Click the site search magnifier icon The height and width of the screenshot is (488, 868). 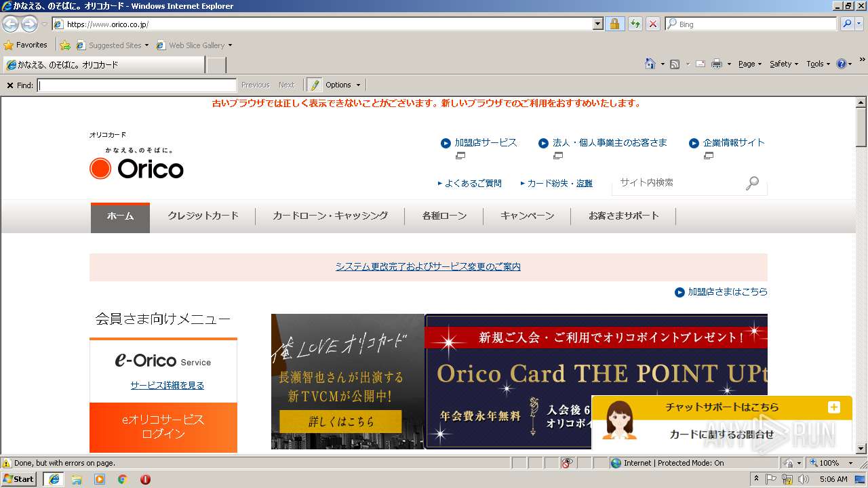[x=752, y=183]
